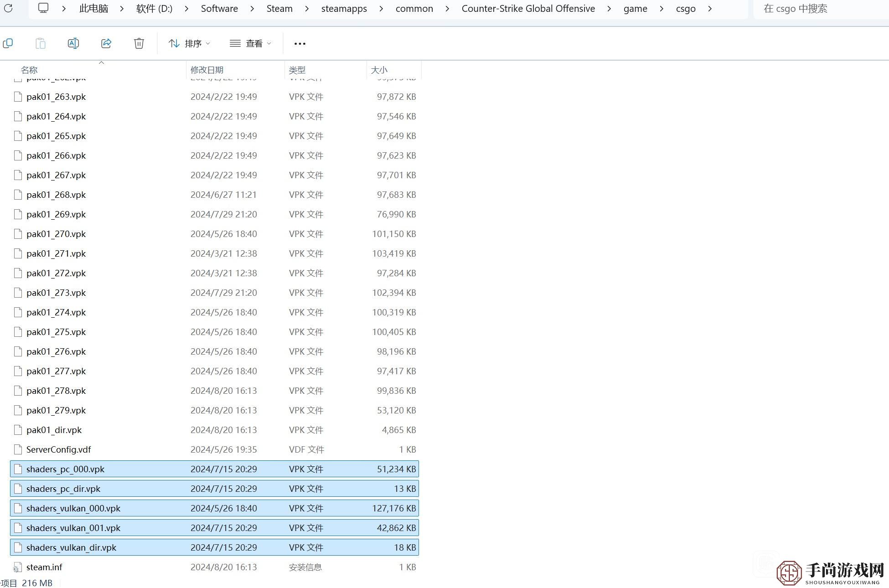Expand chevron after 软件 (D:) breadcrumb
889x588 pixels.
click(x=186, y=9)
